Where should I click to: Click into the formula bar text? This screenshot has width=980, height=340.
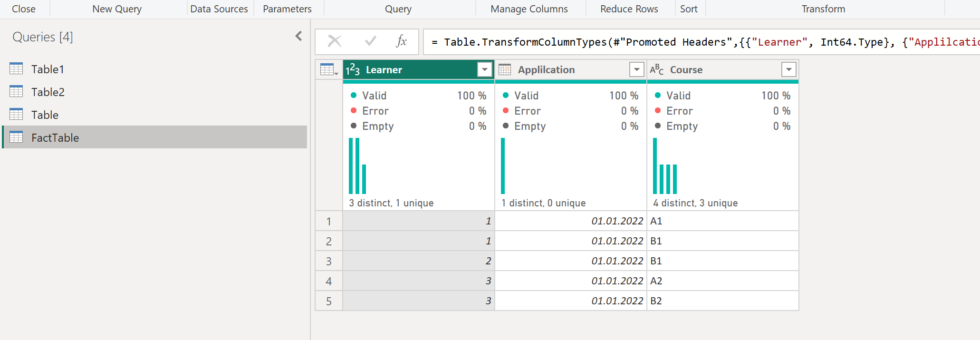click(701, 42)
